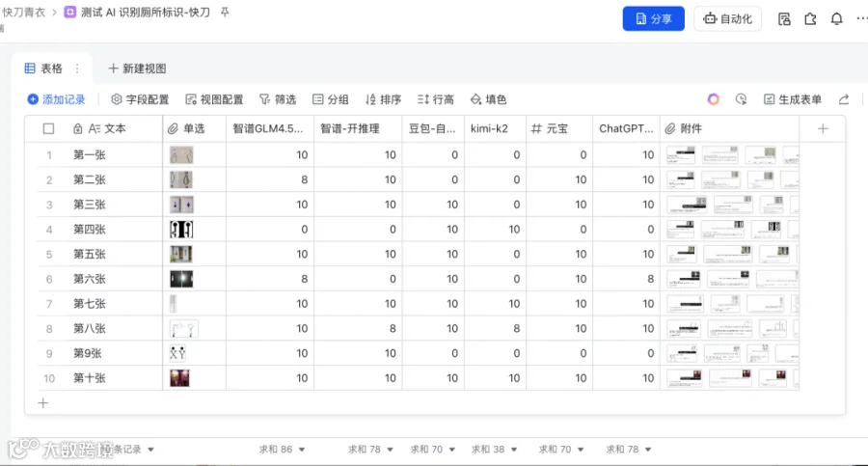Click kimi-k2 value 8 in row 第八张
Image resolution: width=868 pixels, height=466 pixels.
click(516, 328)
